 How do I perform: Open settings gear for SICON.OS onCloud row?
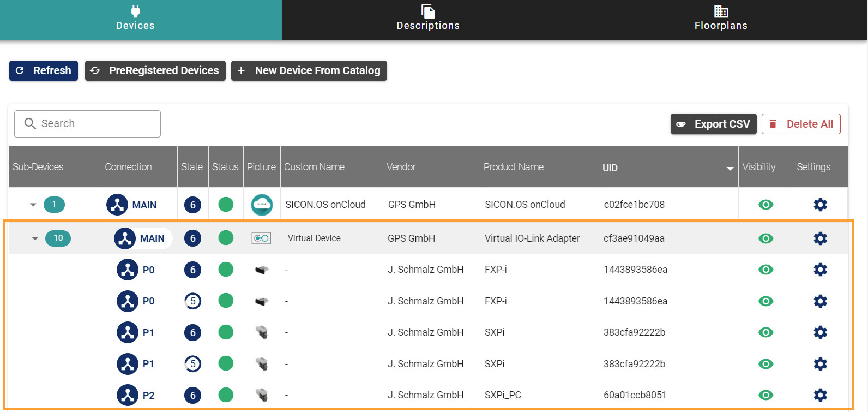point(820,205)
